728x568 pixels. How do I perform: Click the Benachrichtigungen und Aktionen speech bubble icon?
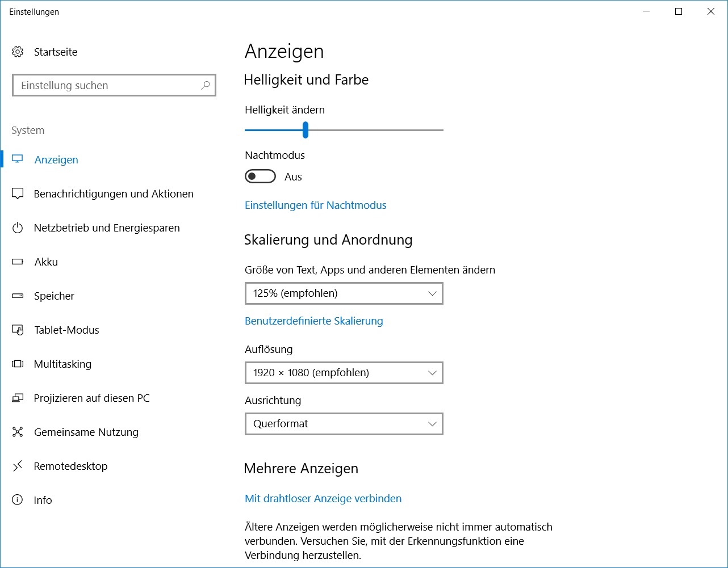(x=18, y=194)
